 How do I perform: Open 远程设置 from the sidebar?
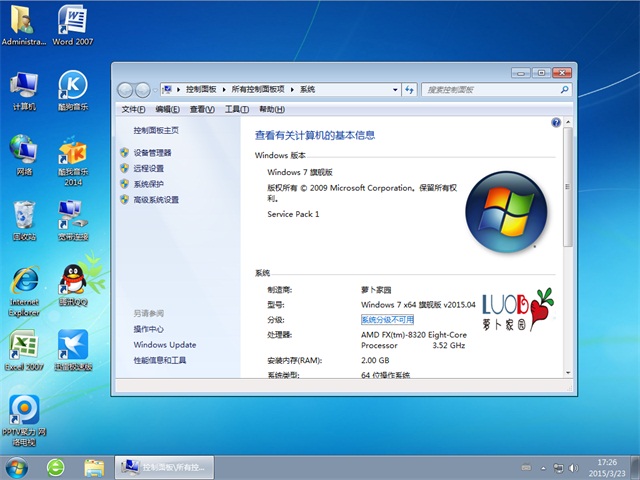[x=149, y=168]
